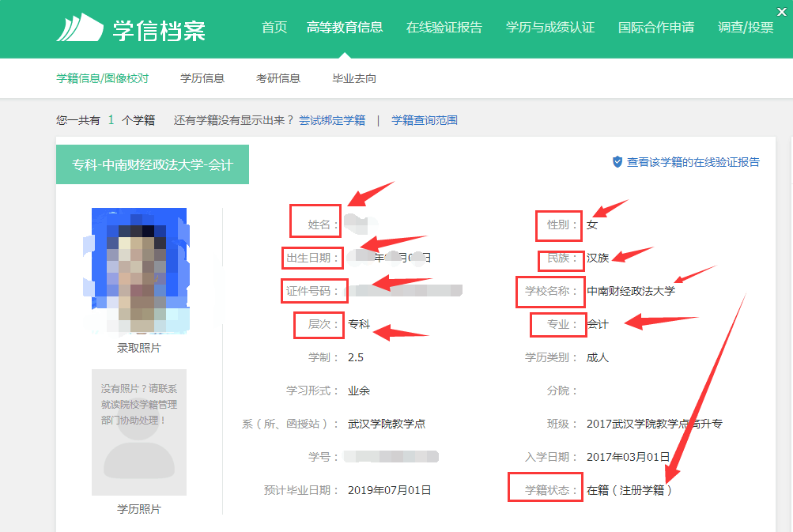
Task: Close the page with the X button
Action: coord(781,12)
